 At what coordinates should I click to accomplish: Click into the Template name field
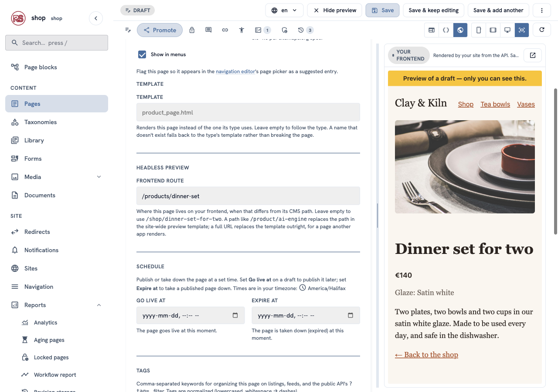click(x=248, y=112)
